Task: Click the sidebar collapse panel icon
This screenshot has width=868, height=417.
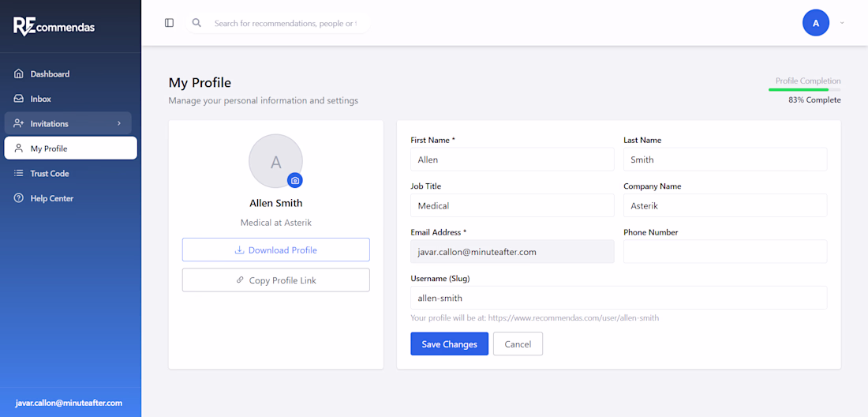Action: pos(169,23)
